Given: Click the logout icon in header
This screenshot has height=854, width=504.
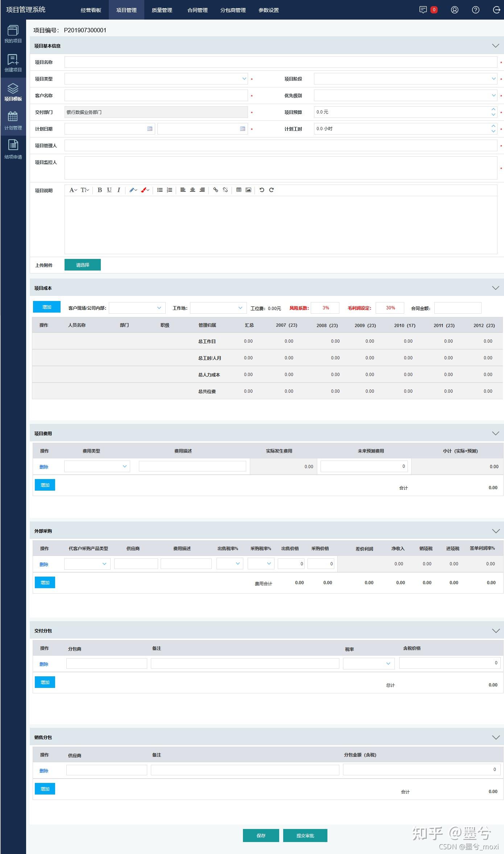Looking at the screenshot, I should [x=496, y=10].
